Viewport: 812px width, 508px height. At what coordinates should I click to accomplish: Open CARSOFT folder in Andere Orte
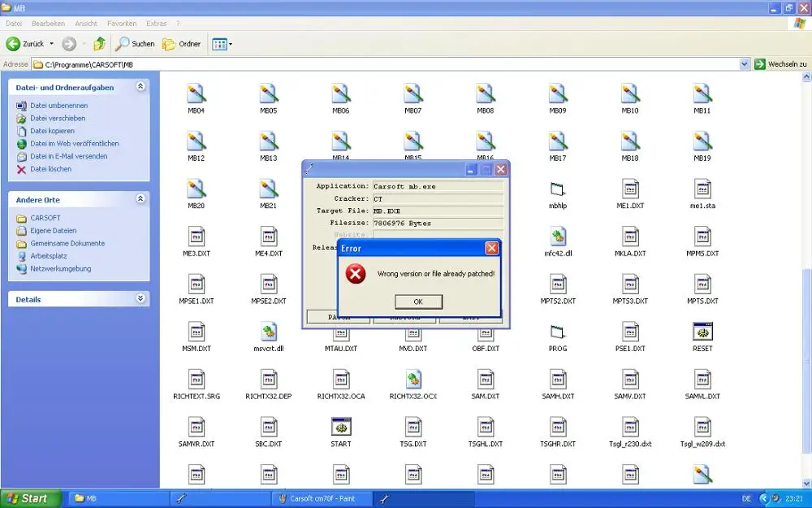point(45,218)
